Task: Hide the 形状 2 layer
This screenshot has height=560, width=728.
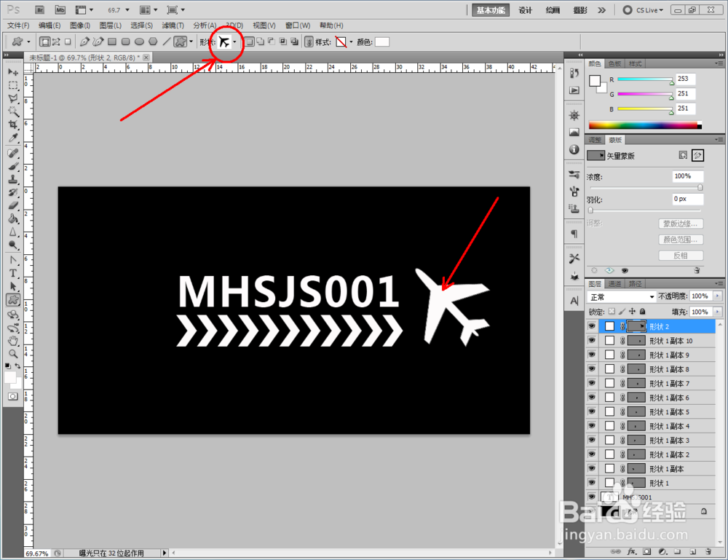Action: [x=591, y=326]
